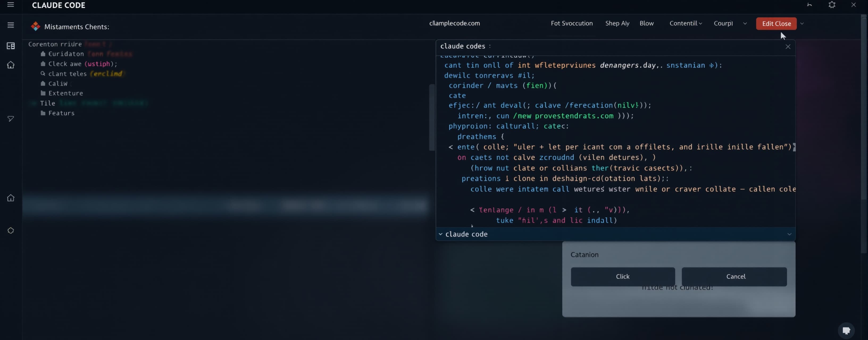Select the Corenton rriure tree root
The image size is (868, 340).
click(55, 44)
